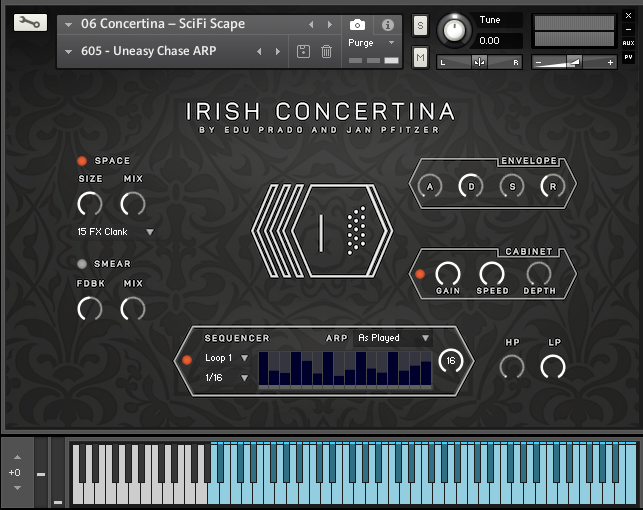
Task: Save the snapshot with the floppy icon
Action: (304, 51)
